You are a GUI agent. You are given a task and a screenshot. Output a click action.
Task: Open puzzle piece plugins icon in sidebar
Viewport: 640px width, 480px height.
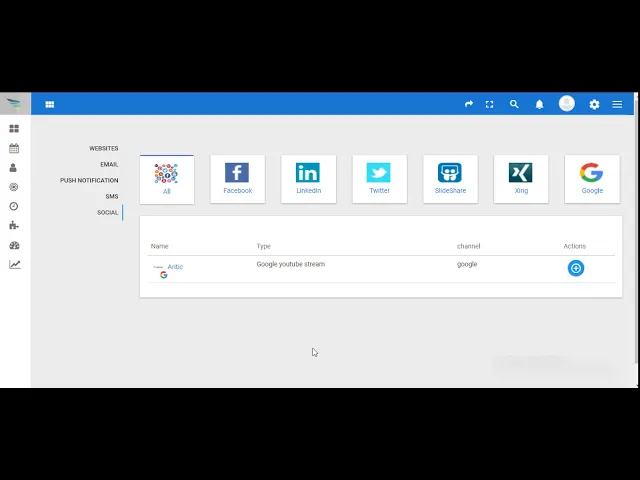pyautogui.click(x=14, y=225)
